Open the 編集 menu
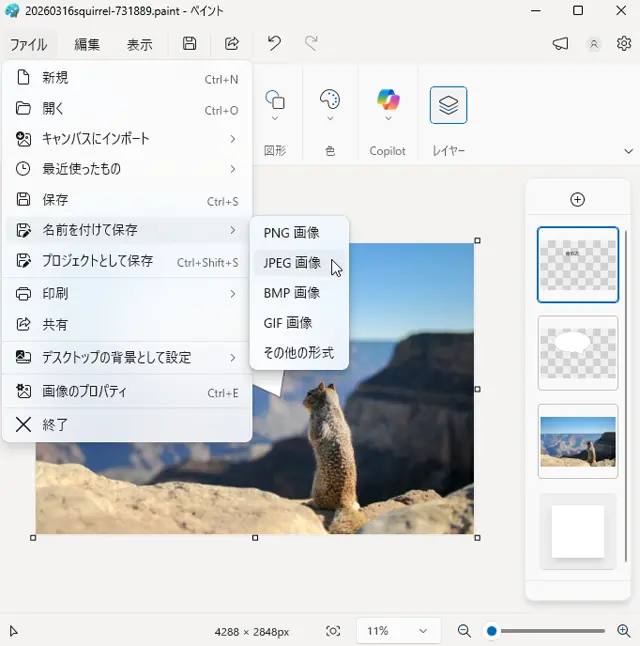The height and width of the screenshot is (646, 640). 87,44
